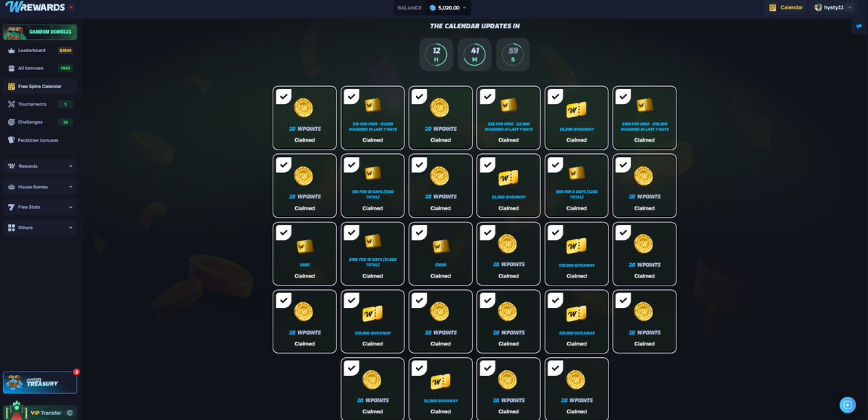Viewport: 868px width, 420px height.
Task: Click the ticket icon on $15,000 giveaway card
Action: click(x=576, y=313)
